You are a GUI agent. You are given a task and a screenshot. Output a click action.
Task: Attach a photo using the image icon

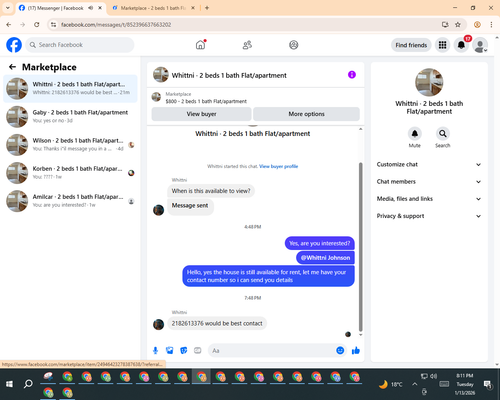click(169, 350)
